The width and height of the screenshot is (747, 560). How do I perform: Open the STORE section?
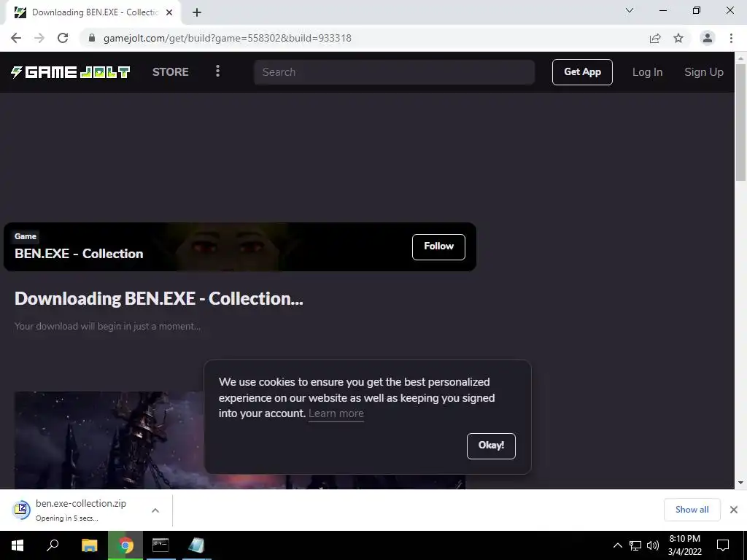(171, 72)
